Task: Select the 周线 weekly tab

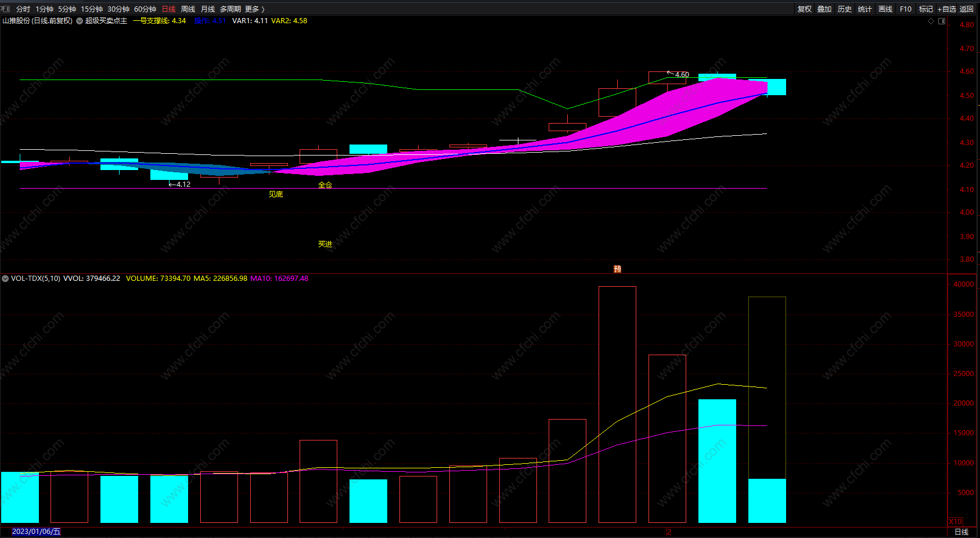Action: pyautogui.click(x=188, y=9)
